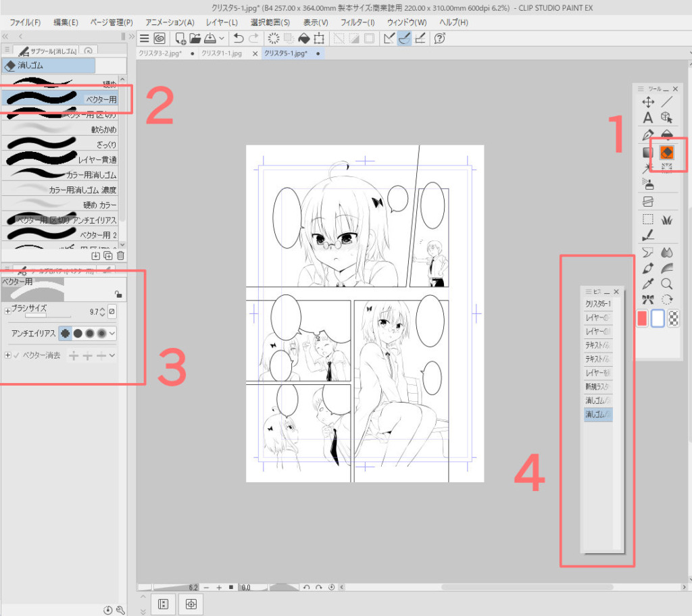
Task: Click the main drawing color red swatch
Action: coord(642,319)
